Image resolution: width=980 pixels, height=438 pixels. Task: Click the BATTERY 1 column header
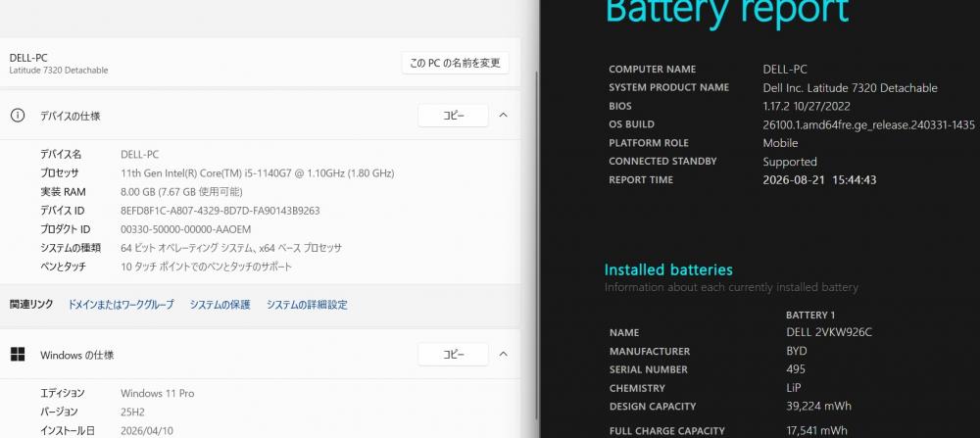(x=810, y=315)
